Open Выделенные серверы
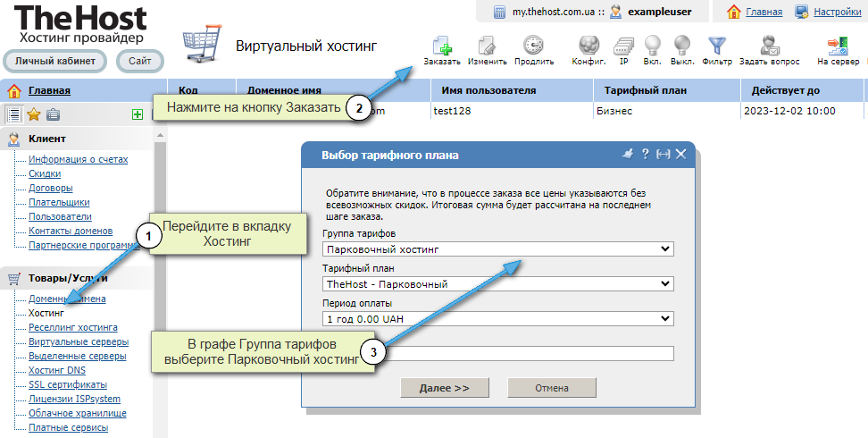The width and height of the screenshot is (868, 438). tap(78, 356)
